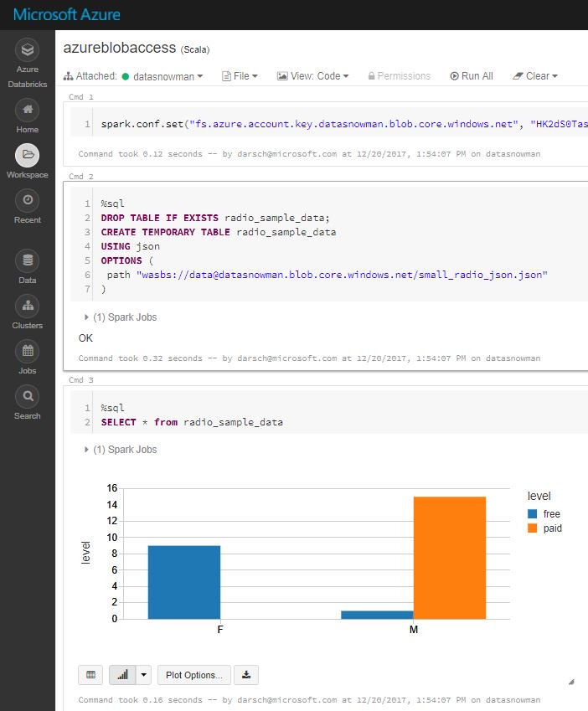Click Plot Options button
The width and height of the screenshot is (588, 711).
point(194,675)
